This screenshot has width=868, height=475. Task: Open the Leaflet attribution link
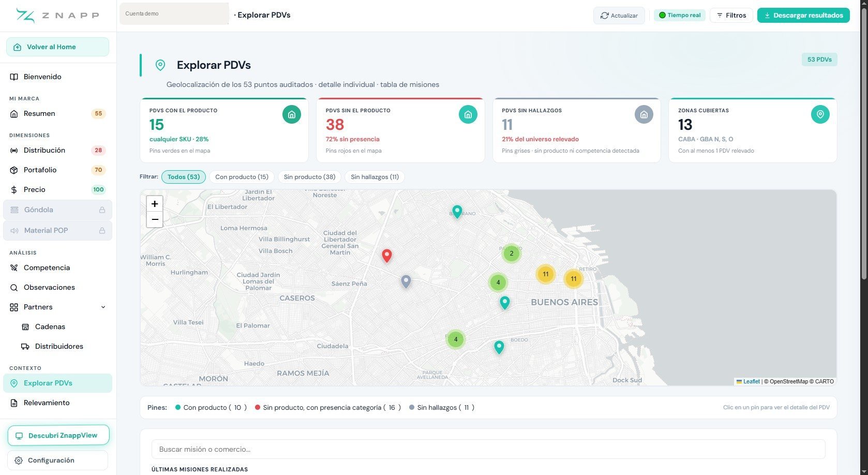click(751, 381)
